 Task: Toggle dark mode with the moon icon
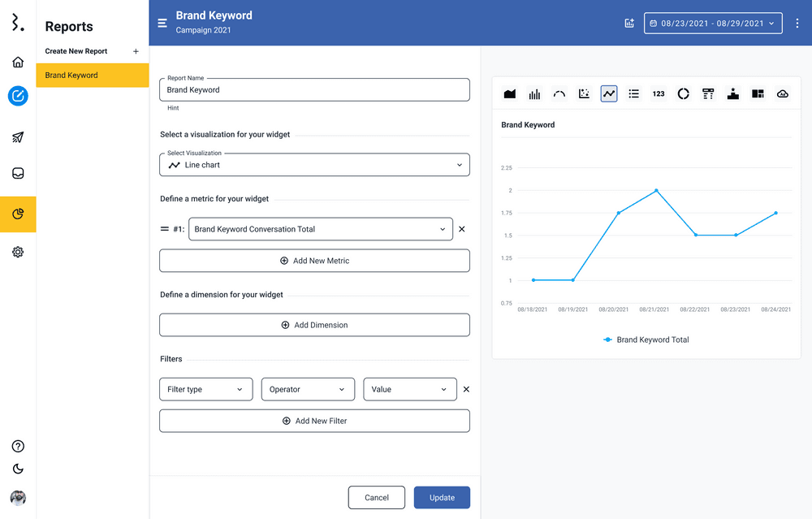18,469
